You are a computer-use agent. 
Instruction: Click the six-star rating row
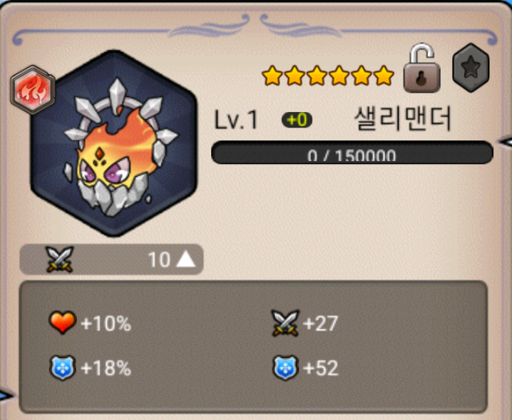coord(328,76)
